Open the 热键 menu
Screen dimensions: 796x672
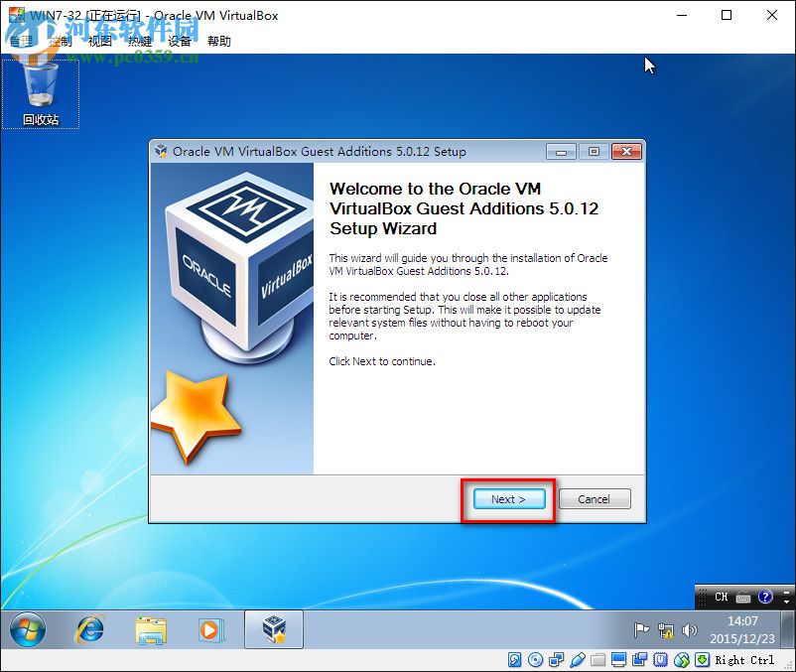point(139,42)
